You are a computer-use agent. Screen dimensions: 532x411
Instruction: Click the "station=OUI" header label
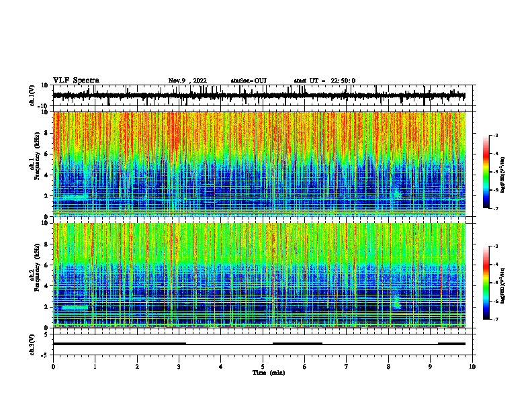tap(249, 81)
